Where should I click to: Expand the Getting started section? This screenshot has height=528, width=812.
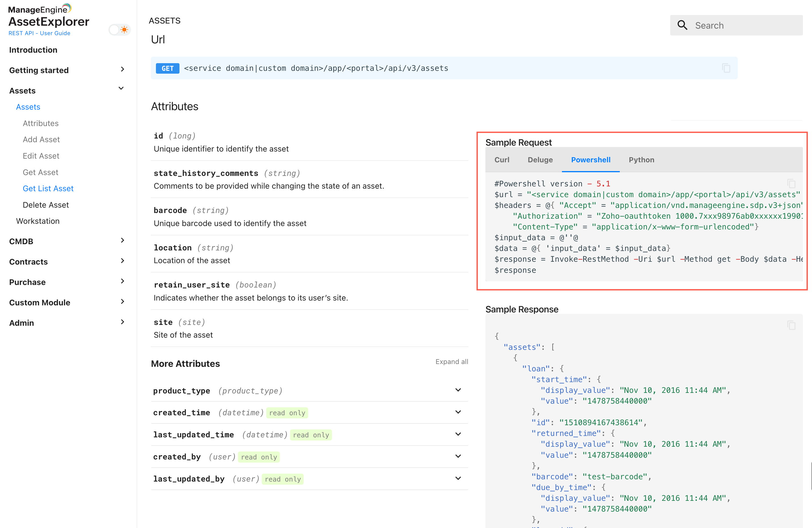point(122,69)
